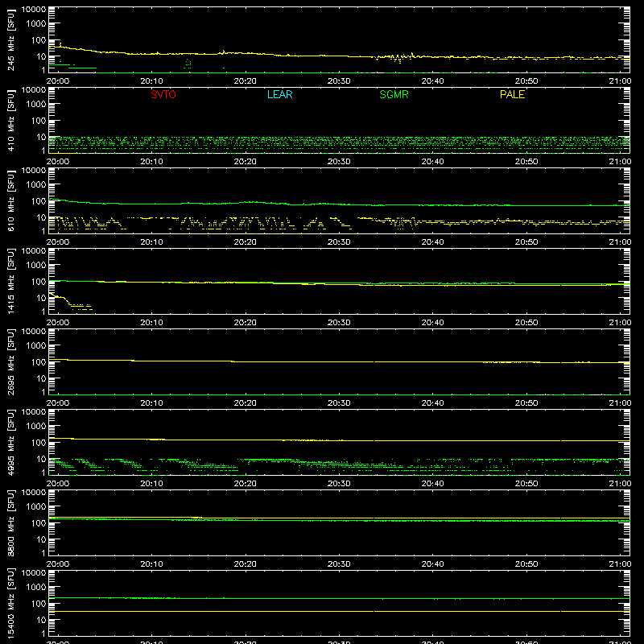The width and height of the screenshot is (644, 644).
Task: Click the yellow PALE station label
Action: click(512, 94)
